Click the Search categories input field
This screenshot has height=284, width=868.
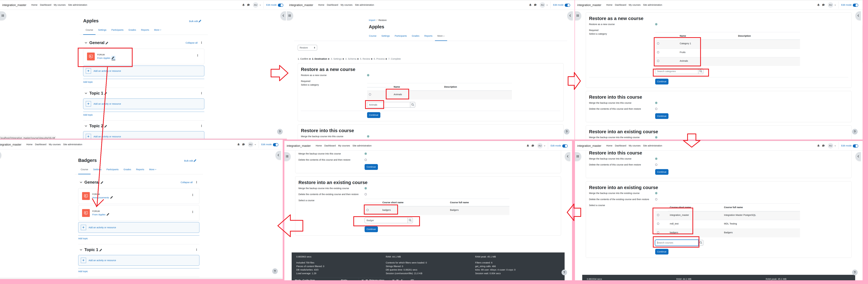coord(677,71)
